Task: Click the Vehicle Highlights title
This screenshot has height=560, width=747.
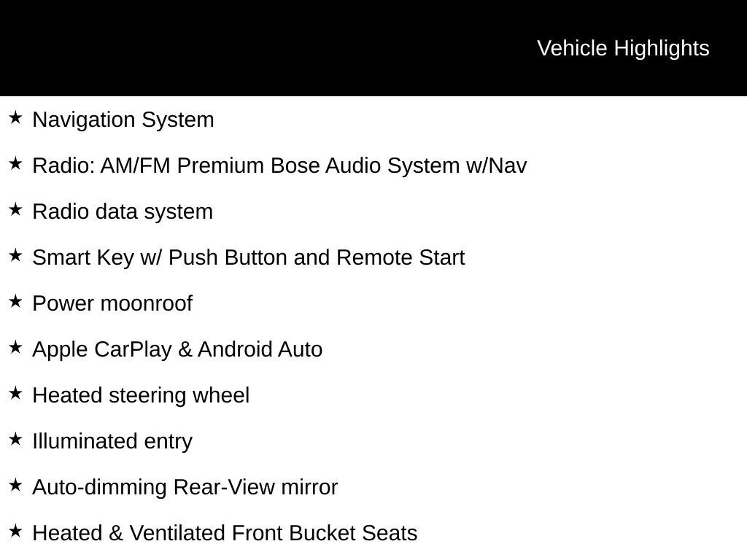Action: coord(623,48)
